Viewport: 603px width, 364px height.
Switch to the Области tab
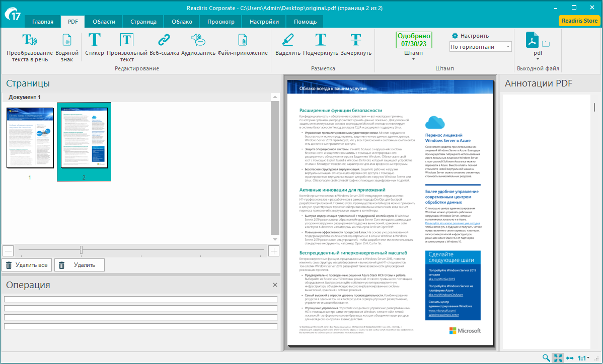[104, 22]
